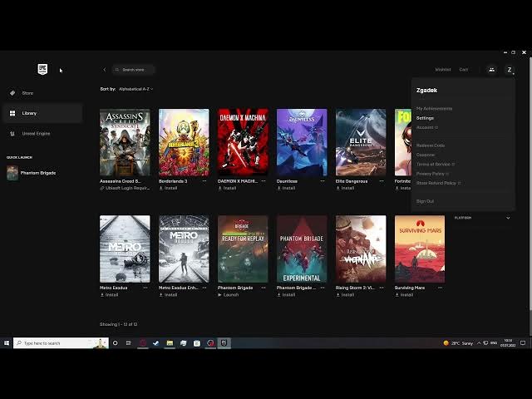Switch to Epic Games Launcher taskbar icon

point(224,343)
